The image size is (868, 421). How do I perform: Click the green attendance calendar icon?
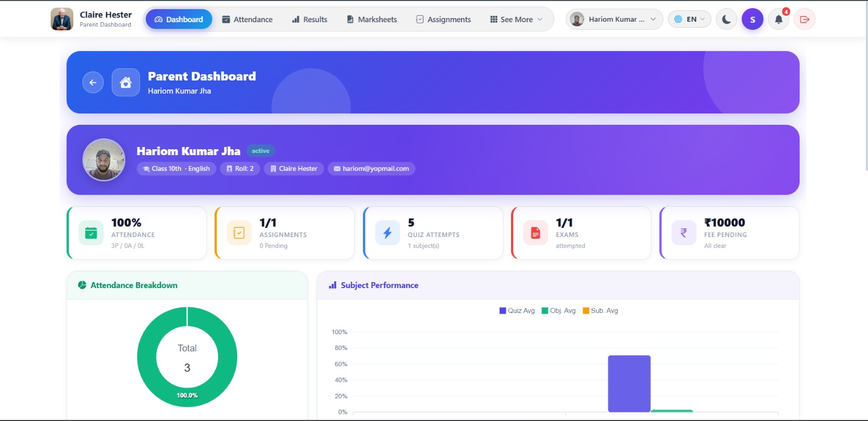tap(91, 233)
